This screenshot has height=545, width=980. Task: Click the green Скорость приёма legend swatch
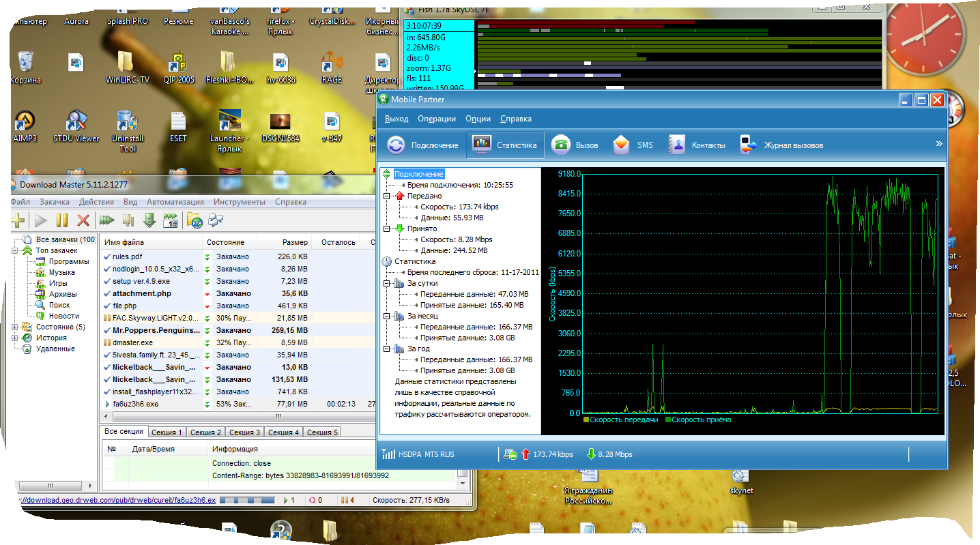pos(668,420)
